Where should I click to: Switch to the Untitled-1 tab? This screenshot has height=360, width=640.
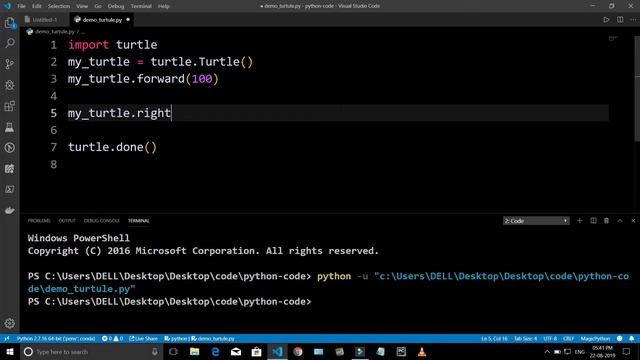coord(44,20)
